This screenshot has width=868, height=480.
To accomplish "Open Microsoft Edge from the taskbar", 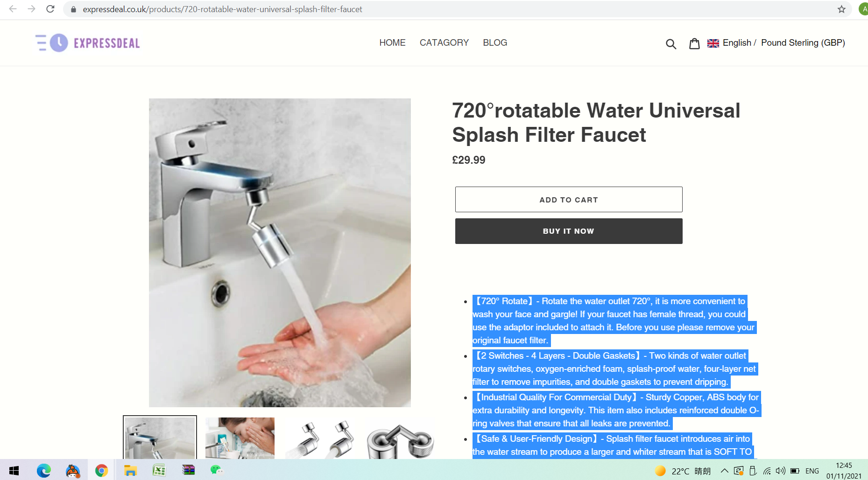I will point(44,470).
